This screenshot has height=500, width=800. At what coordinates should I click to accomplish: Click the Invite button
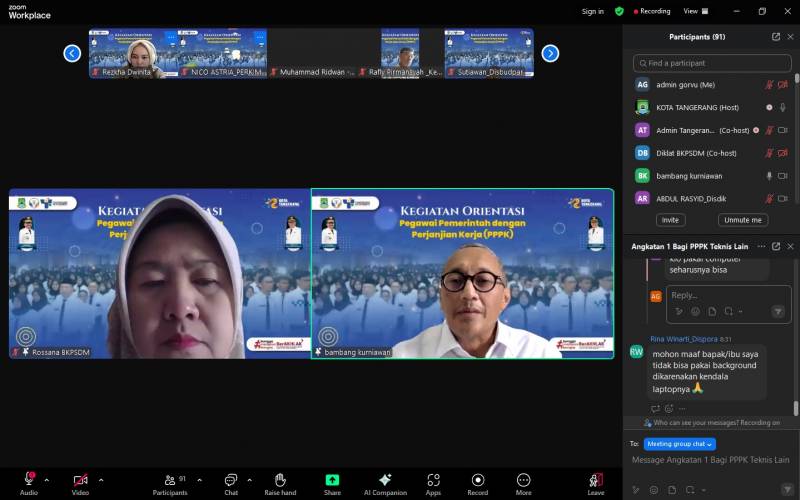pos(670,220)
